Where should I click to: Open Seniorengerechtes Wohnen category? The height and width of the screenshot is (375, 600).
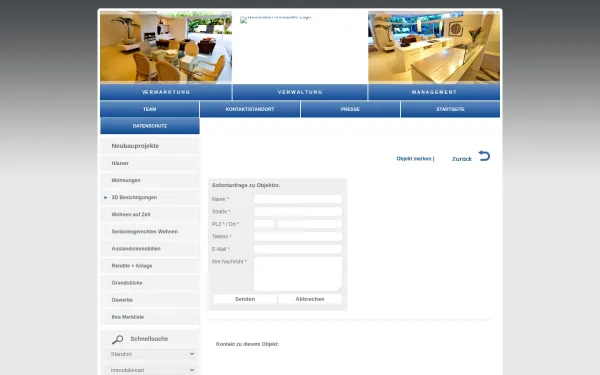pyautogui.click(x=150, y=232)
